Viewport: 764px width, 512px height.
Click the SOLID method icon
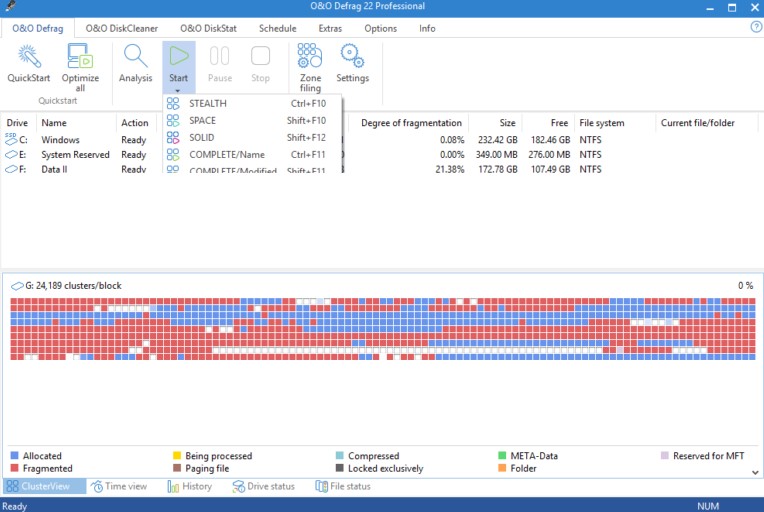coord(173,137)
